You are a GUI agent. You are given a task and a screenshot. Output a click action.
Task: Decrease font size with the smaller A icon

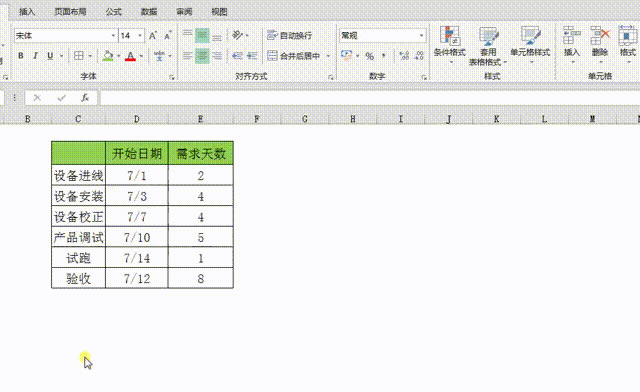(168, 36)
